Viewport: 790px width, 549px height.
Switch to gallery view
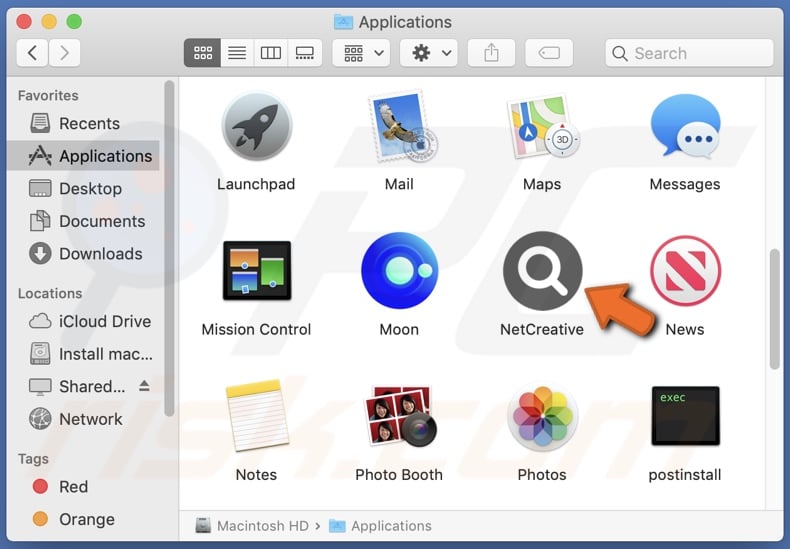point(305,53)
